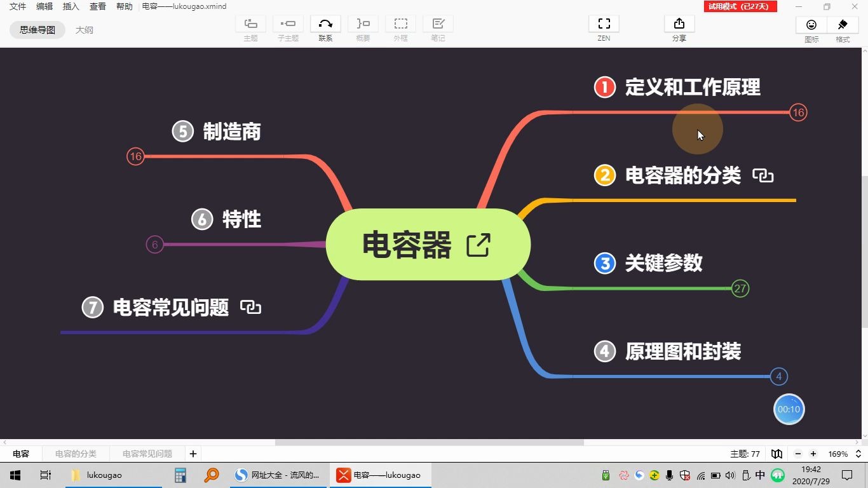Add a 子主题 (Subtopic) from toolbar
Screen dimensions: 868x488
pos(288,24)
